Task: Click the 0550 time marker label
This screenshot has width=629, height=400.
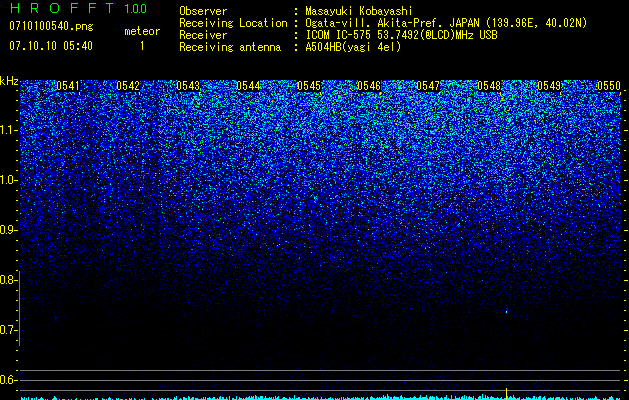Action: (609, 86)
